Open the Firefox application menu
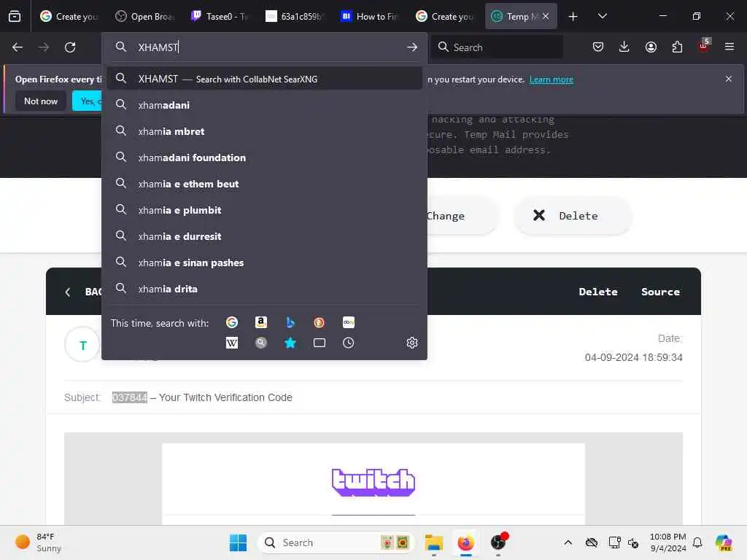The height and width of the screenshot is (560, 747). point(729,47)
